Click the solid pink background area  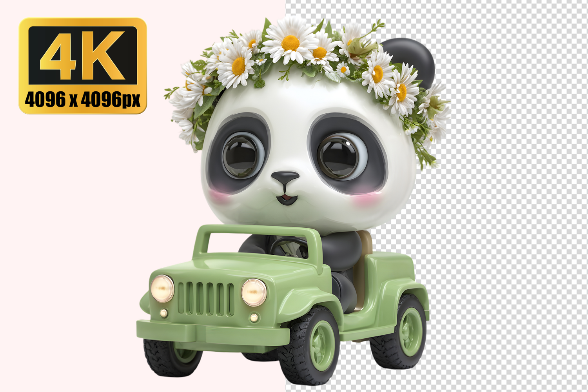point(78,235)
